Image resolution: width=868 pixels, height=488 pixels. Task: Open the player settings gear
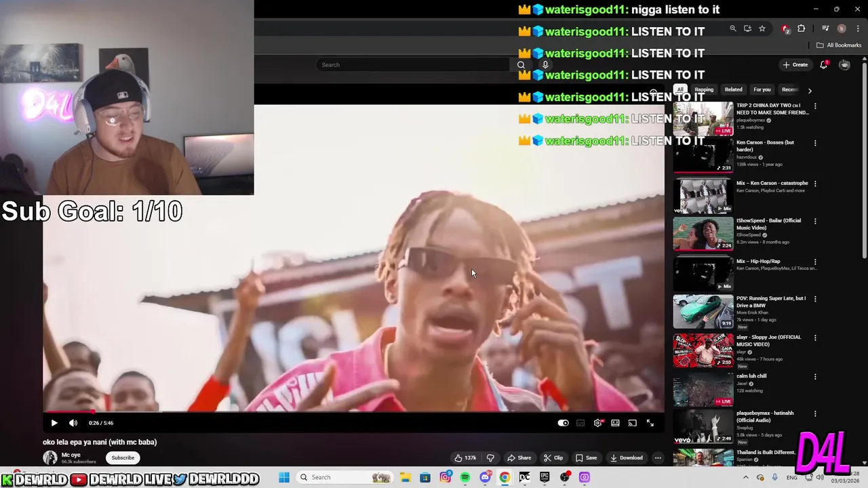tap(597, 423)
